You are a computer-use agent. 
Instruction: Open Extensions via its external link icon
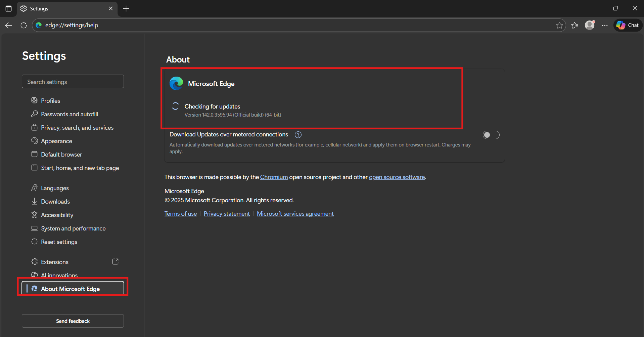click(x=115, y=261)
